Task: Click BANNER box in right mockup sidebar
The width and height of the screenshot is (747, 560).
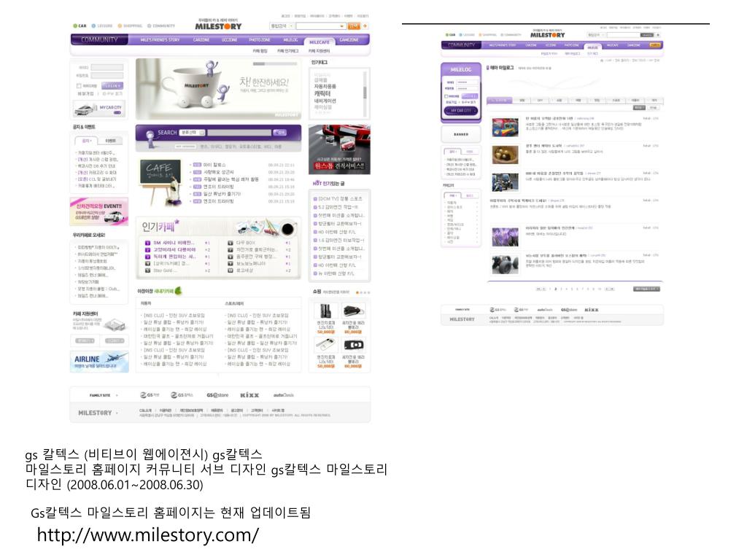Action: coord(461,134)
